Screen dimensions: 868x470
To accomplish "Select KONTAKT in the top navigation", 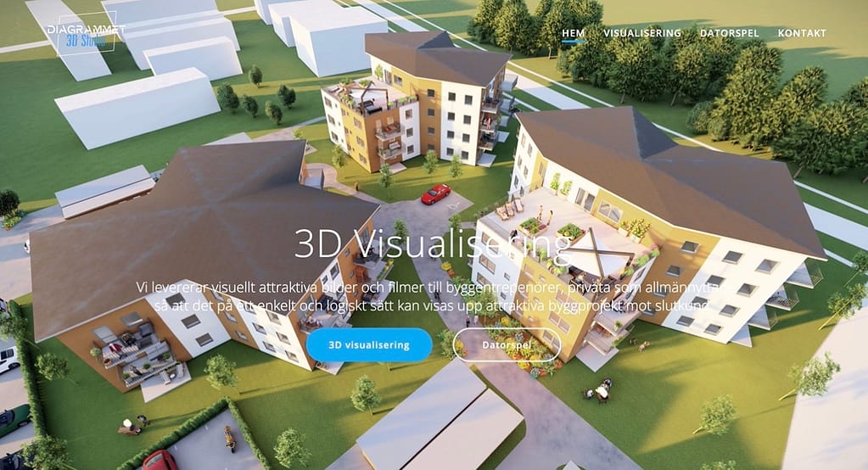I will point(801,33).
